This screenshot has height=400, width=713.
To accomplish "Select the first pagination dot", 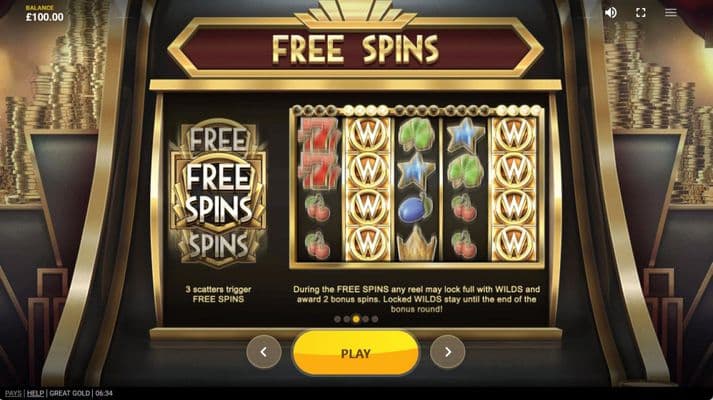I will pos(337,319).
